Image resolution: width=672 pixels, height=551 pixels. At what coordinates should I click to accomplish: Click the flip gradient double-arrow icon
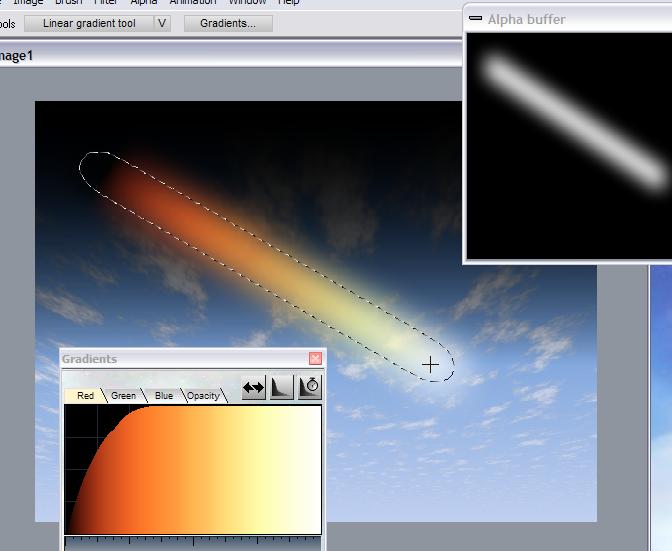click(253, 388)
